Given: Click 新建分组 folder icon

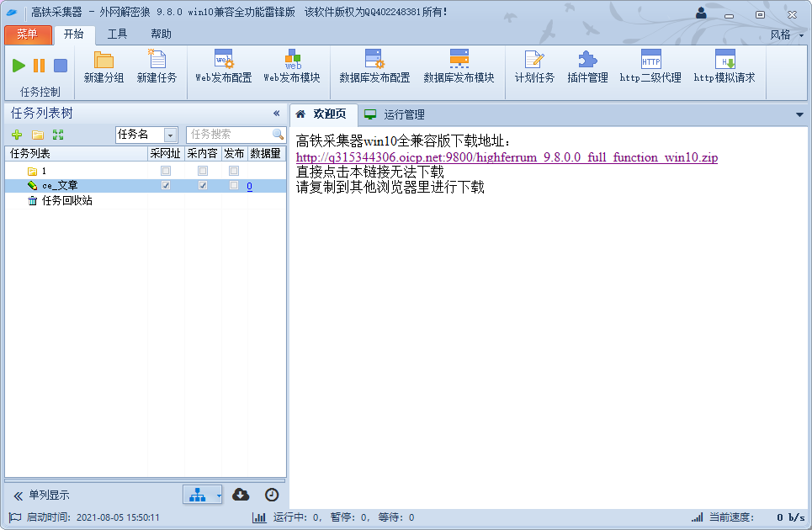Looking at the screenshot, I should tap(103, 60).
